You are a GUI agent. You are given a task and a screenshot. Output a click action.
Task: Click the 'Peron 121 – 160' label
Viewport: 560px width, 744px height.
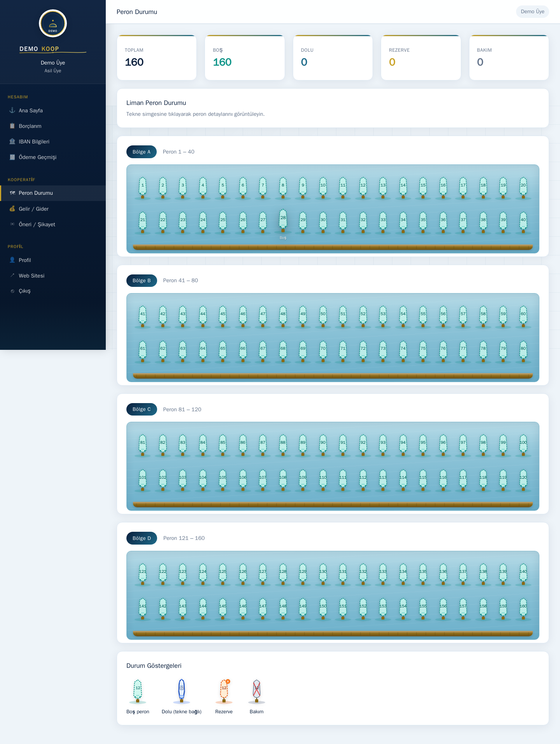click(184, 538)
